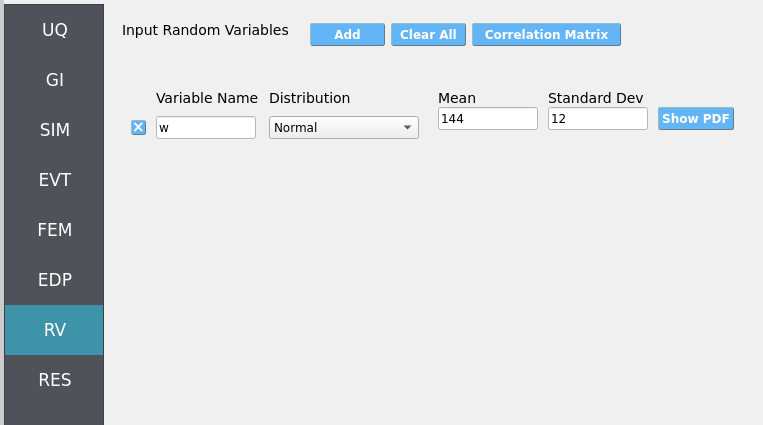Add a new random variable
The width and height of the screenshot is (763, 425).
tap(347, 35)
